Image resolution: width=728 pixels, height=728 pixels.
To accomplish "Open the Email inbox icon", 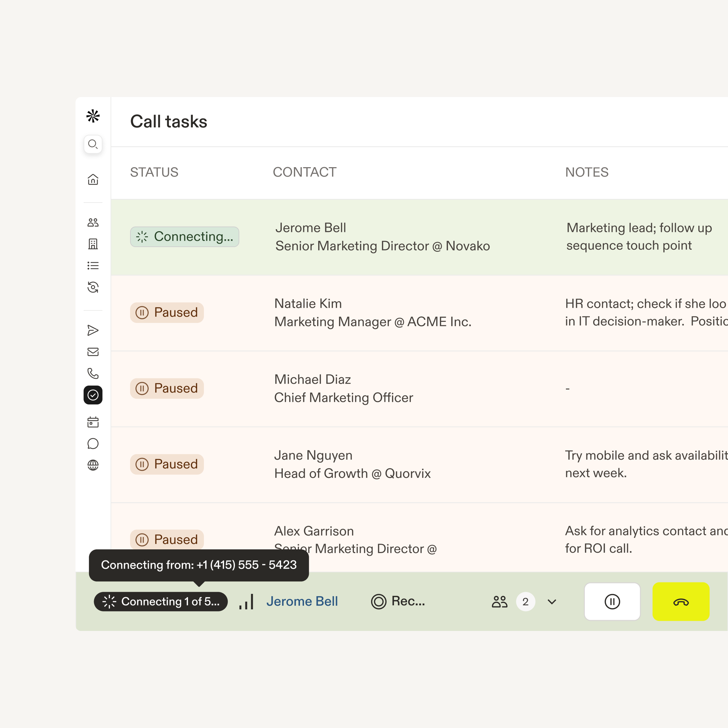I will [93, 352].
